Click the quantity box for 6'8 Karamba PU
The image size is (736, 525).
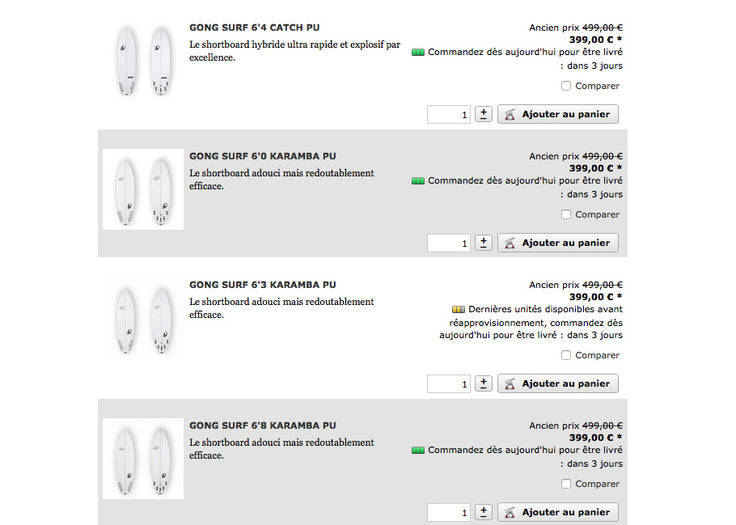(449, 512)
